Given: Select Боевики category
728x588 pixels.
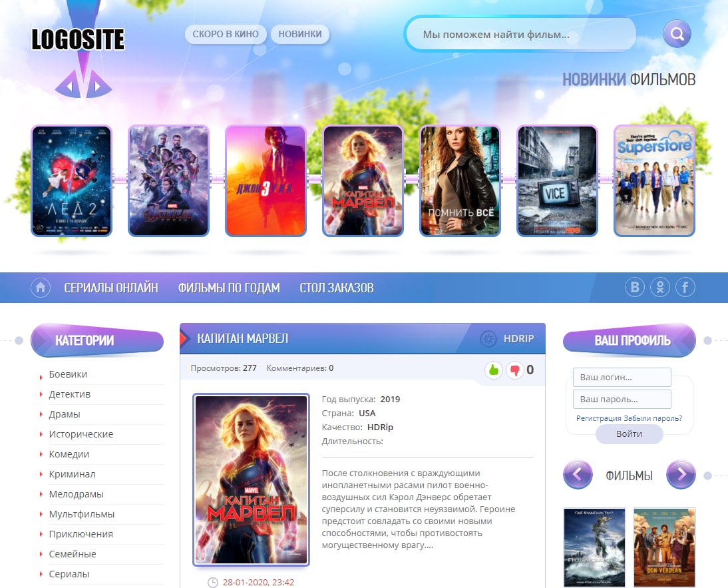Looking at the screenshot, I should pos(68,374).
